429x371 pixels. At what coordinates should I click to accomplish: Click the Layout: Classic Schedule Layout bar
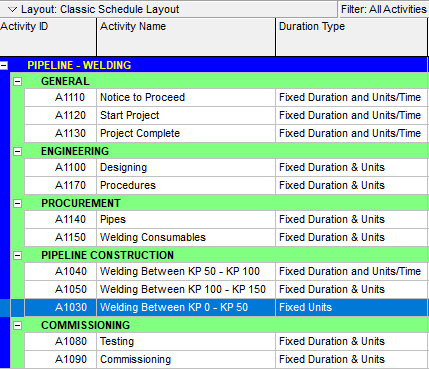(x=168, y=9)
